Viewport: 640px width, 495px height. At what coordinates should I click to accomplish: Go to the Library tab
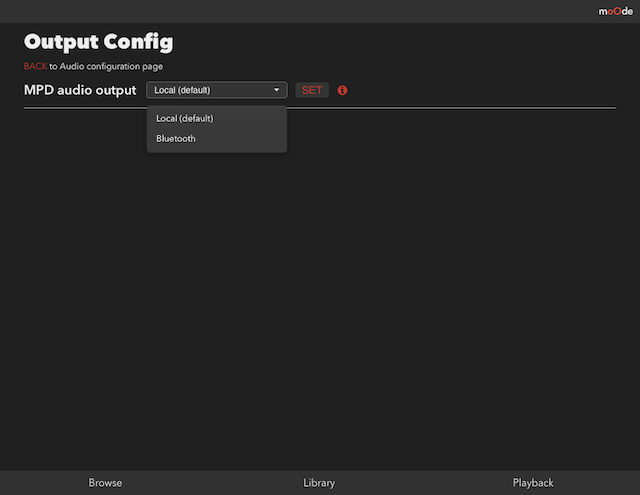coord(319,483)
